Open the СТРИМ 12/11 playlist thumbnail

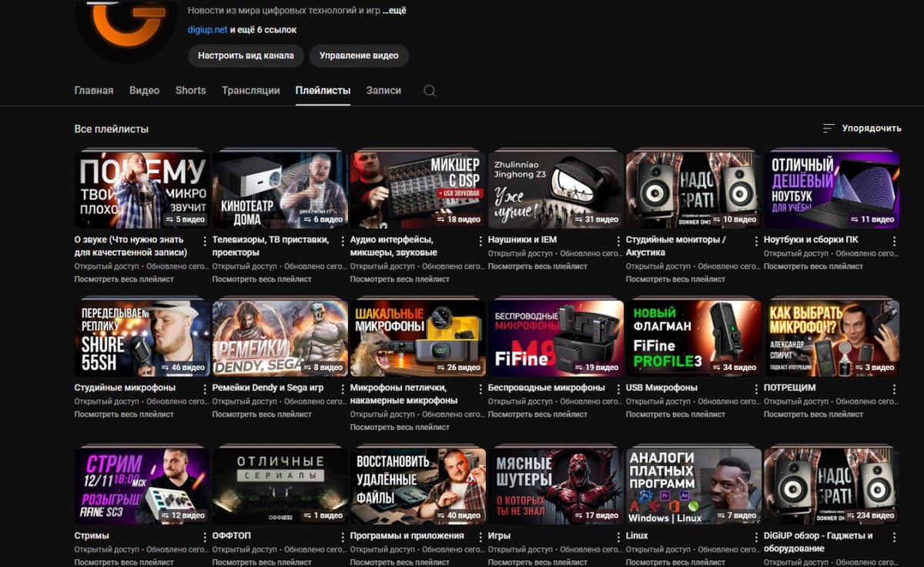(142, 485)
